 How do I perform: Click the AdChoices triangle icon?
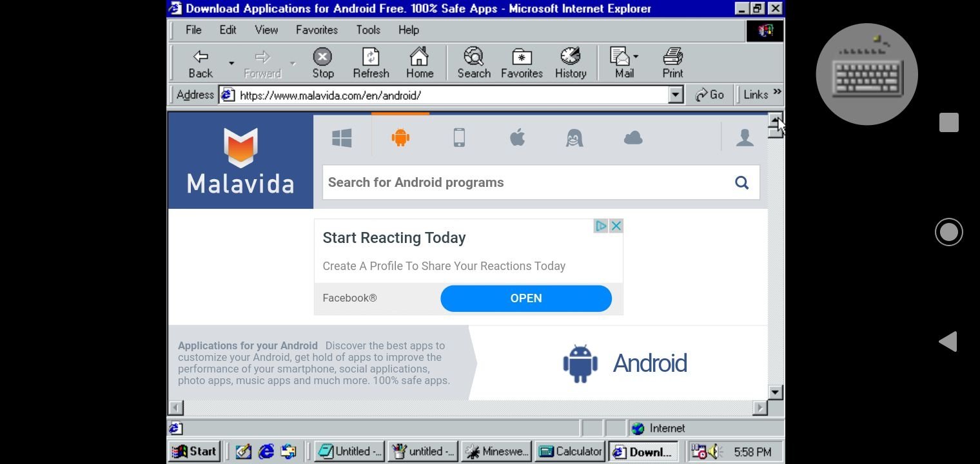click(601, 226)
